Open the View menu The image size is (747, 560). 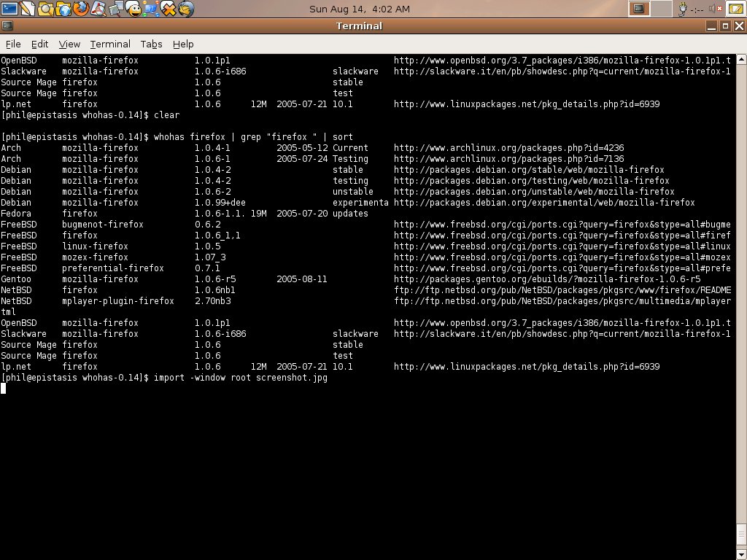(x=69, y=44)
